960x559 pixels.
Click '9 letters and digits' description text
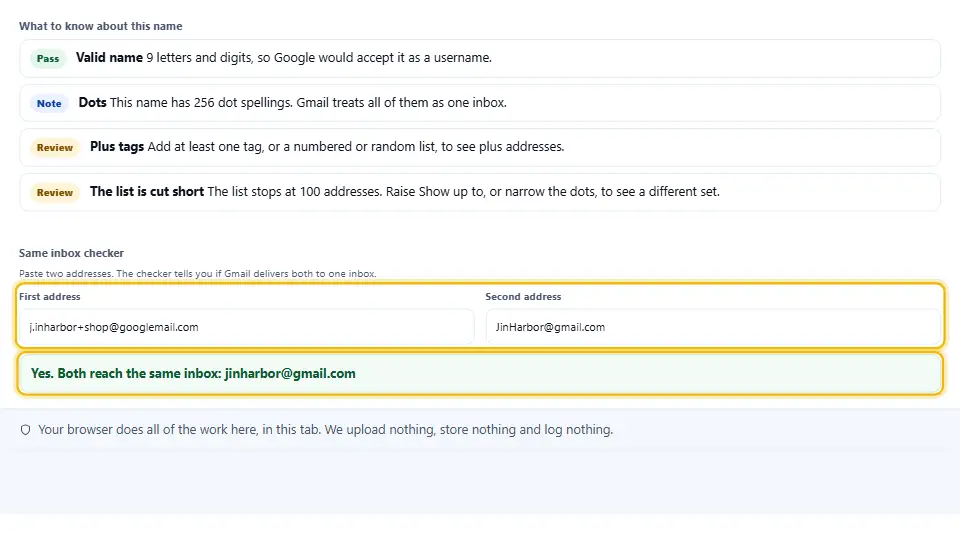click(319, 58)
